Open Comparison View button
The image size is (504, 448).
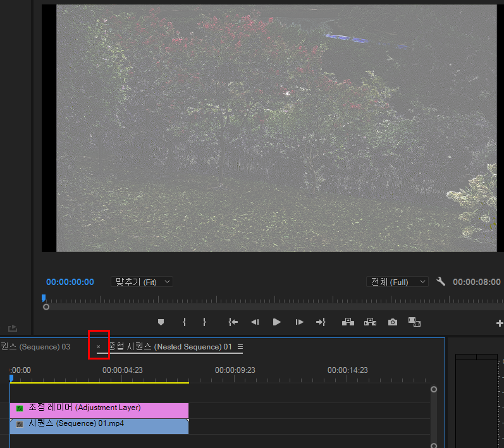point(414,322)
